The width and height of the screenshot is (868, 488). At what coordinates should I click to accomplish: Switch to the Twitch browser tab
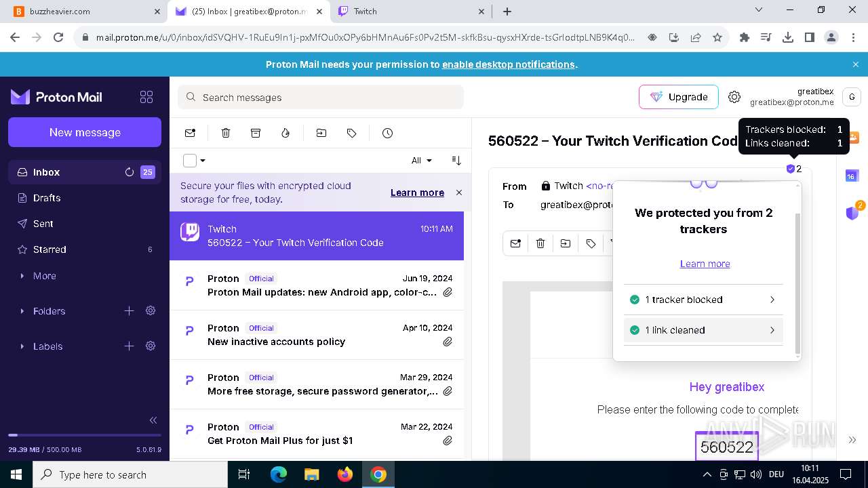(x=411, y=12)
